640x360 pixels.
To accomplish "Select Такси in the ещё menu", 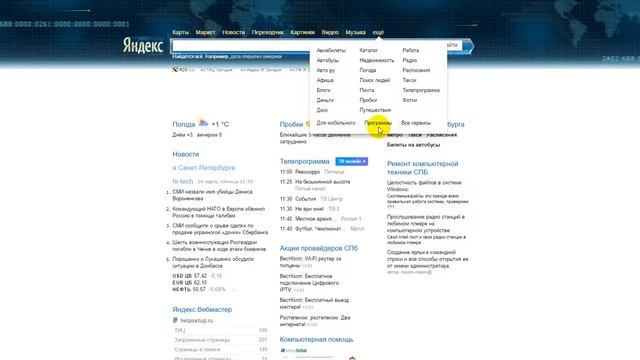I will pos(409,80).
